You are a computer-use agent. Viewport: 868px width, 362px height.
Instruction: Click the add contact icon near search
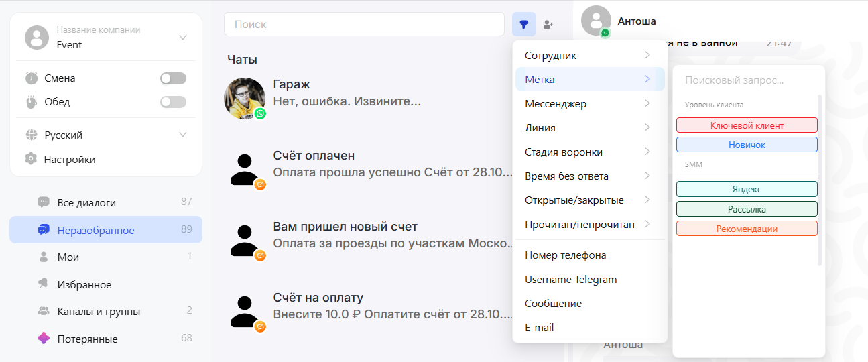(x=548, y=25)
